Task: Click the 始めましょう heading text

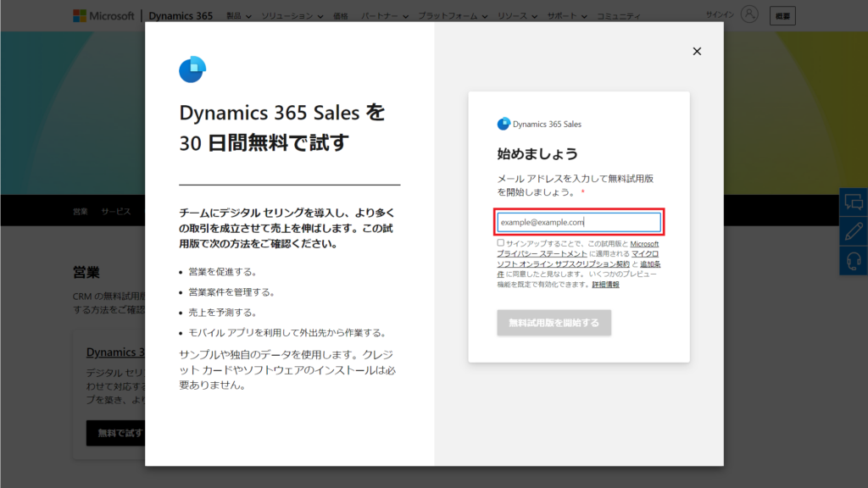Action: pyautogui.click(x=537, y=154)
